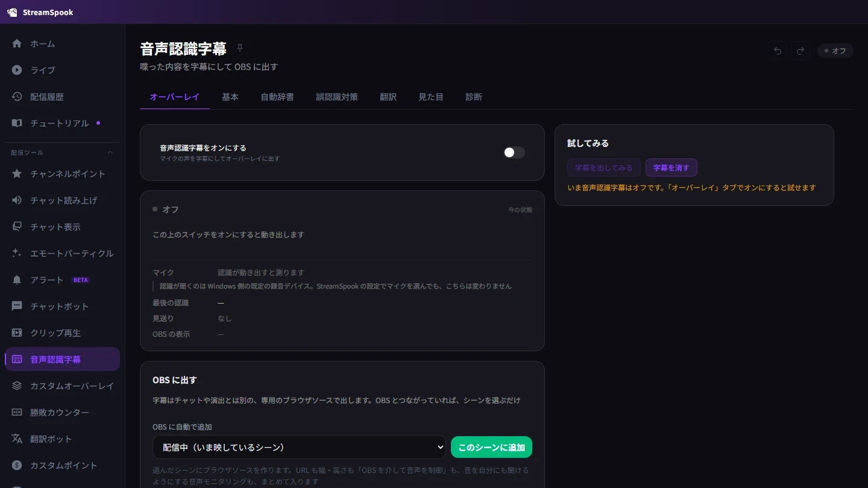Open チャット読み上げ in sidebar

click(x=64, y=200)
